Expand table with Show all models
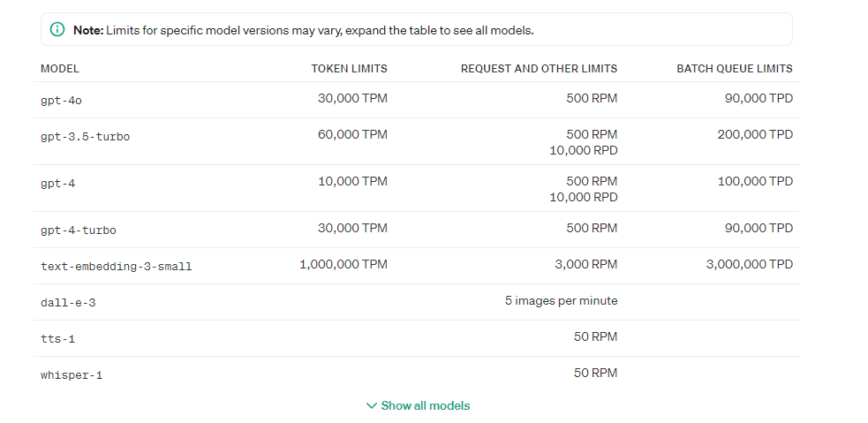The height and width of the screenshot is (423, 868). tap(425, 406)
